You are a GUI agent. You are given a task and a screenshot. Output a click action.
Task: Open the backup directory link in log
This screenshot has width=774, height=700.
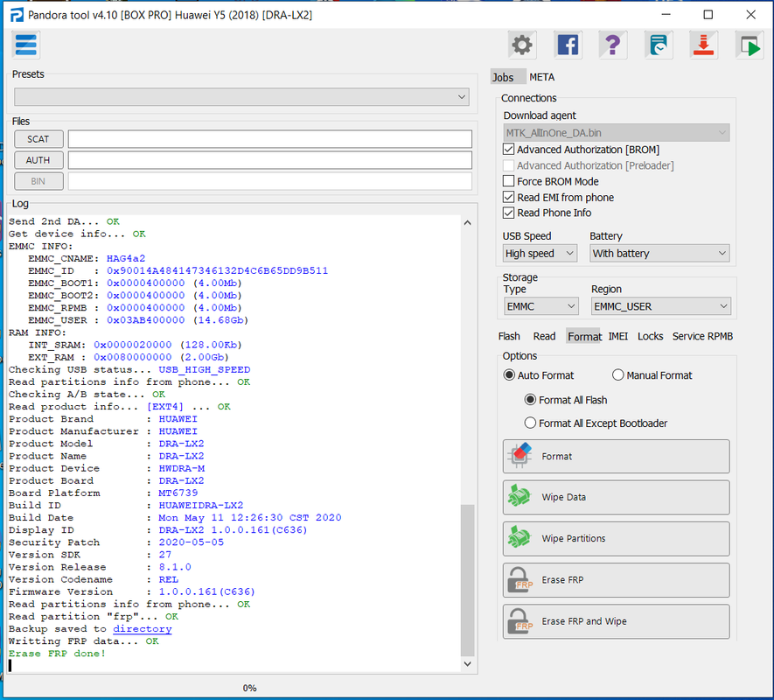pos(143,629)
